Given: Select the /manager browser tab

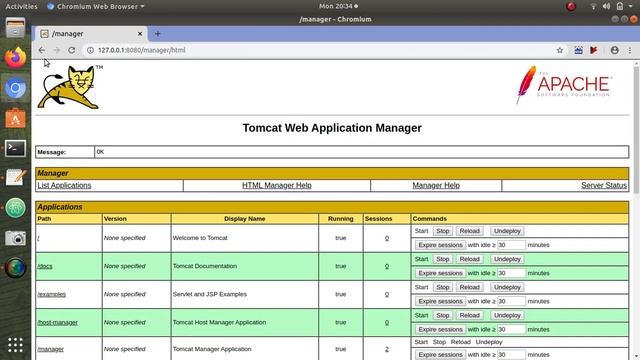Looking at the screenshot, I should tap(91, 34).
